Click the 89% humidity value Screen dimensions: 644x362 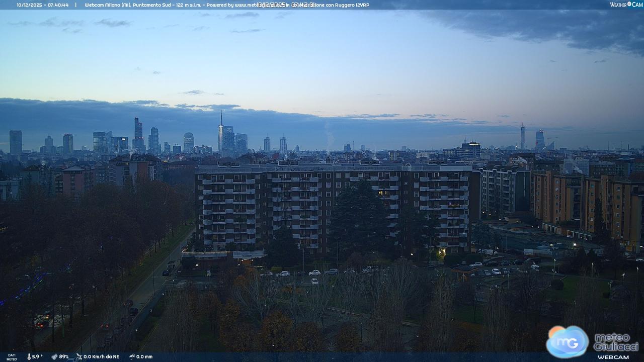[63, 356]
